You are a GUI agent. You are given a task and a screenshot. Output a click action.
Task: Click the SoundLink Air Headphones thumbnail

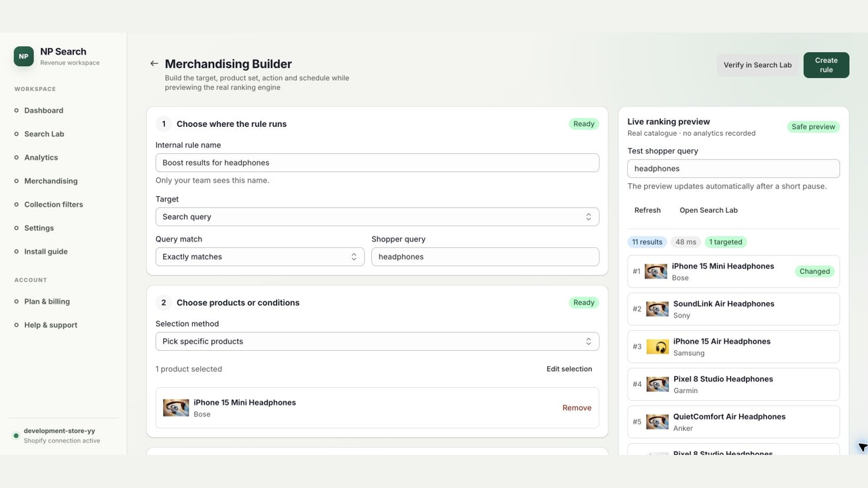click(658, 309)
